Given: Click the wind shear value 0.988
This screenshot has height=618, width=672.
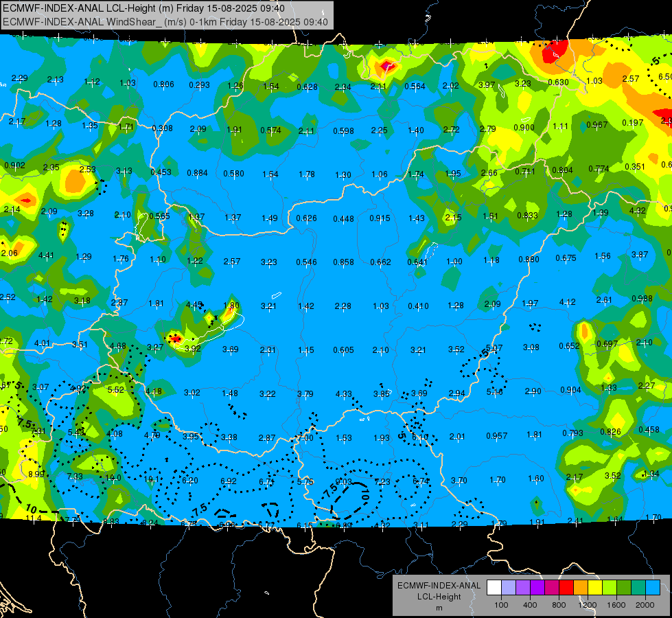Looking at the screenshot, I should click(x=642, y=299).
